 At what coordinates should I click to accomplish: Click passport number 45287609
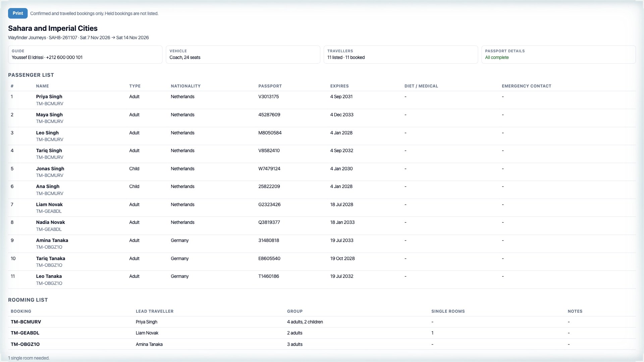click(269, 115)
